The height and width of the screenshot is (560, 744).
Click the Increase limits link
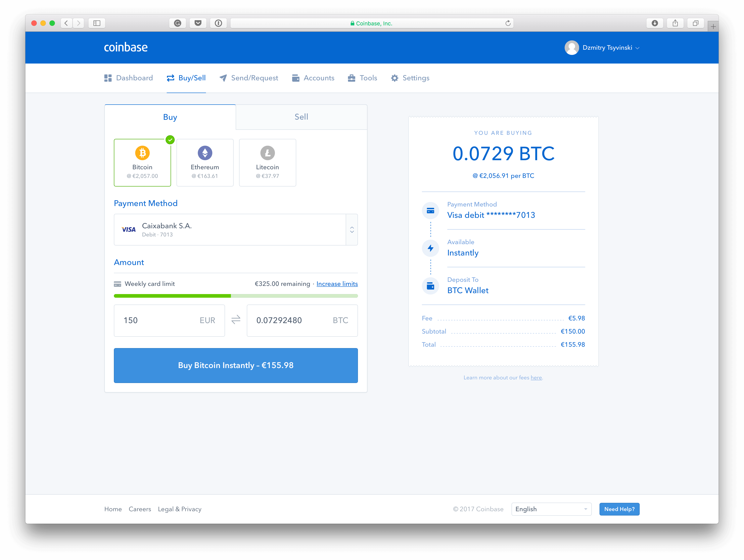(337, 284)
